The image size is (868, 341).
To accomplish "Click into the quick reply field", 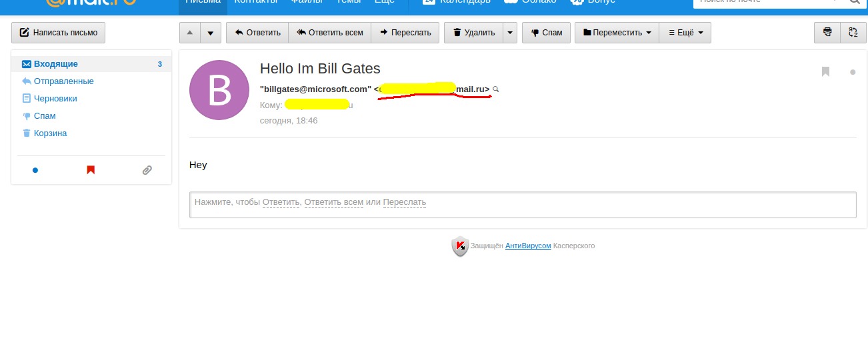I will pyautogui.click(x=523, y=205).
